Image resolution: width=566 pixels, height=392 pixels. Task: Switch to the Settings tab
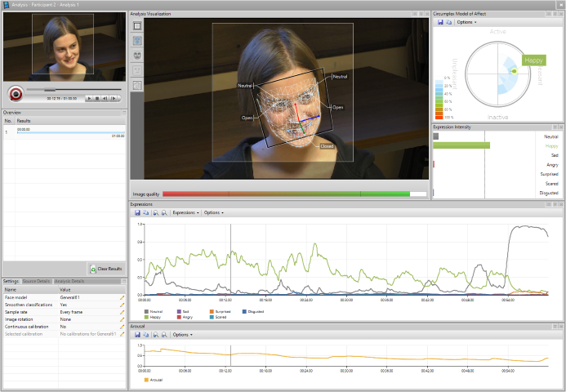tap(11, 281)
